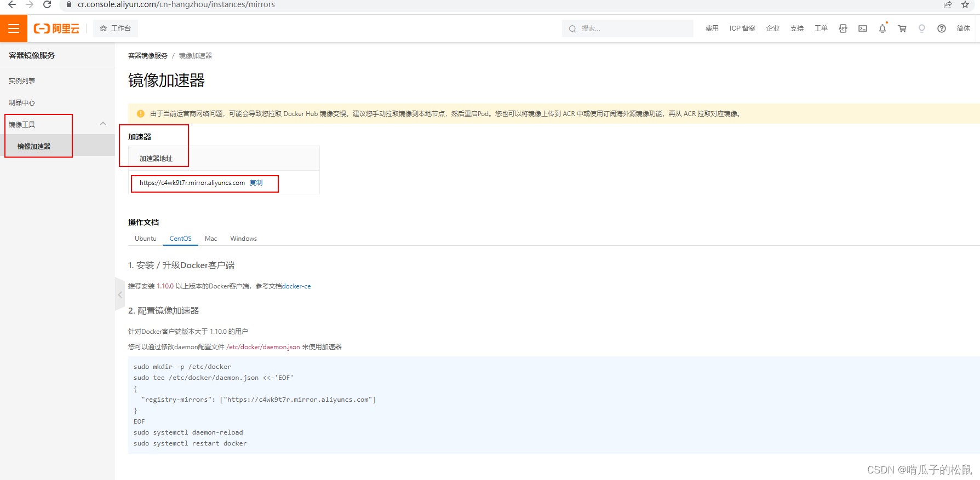Open the docker-ce documentation link
The width and height of the screenshot is (980, 480).
(x=296, y=286)
